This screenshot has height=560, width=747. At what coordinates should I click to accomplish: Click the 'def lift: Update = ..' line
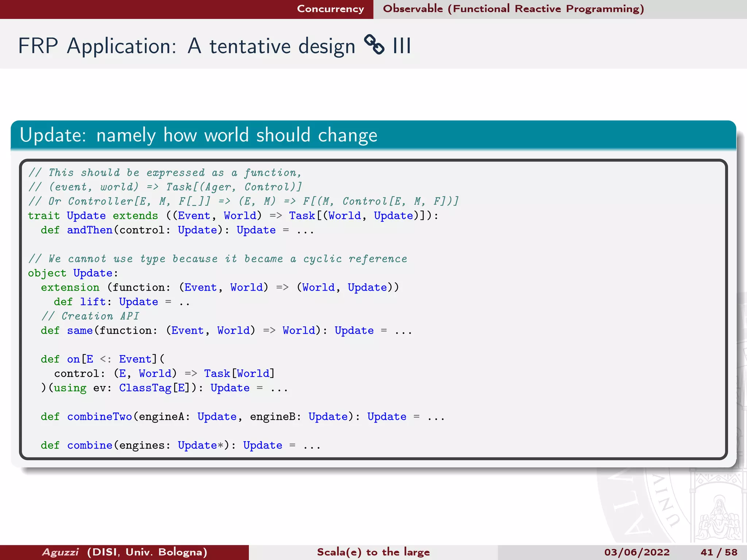122,302
